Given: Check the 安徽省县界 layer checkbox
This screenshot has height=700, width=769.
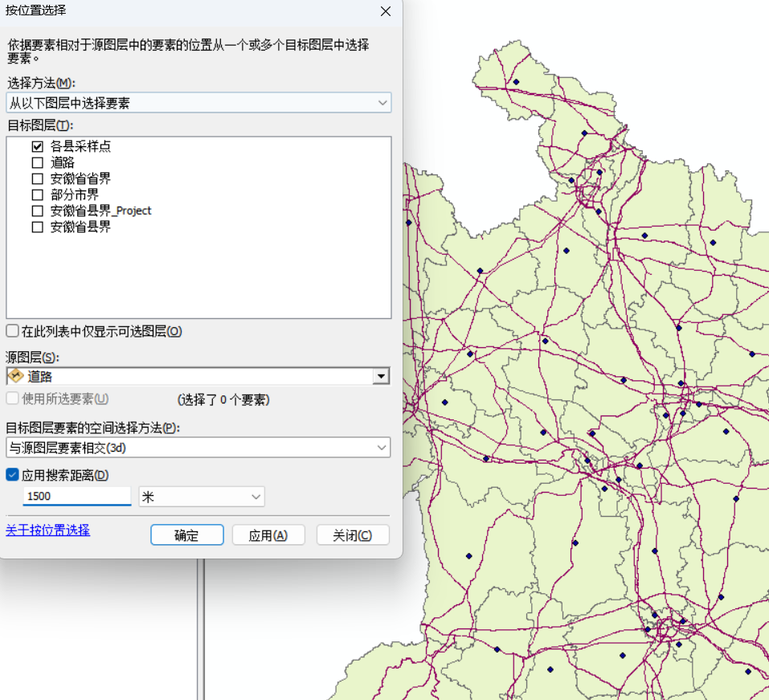Looking at the screenshot, I should tap(37, 227).
